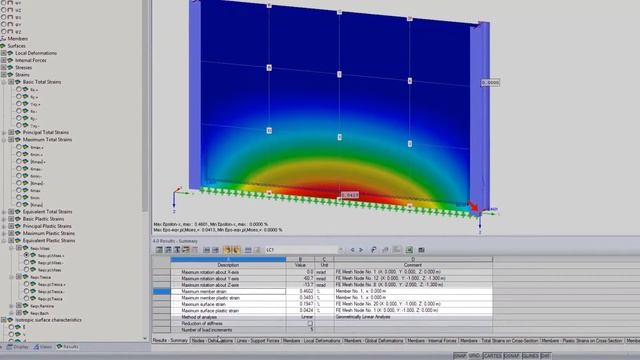Click the blue rows icon left of LC1 box
This screenshot has height=360, width=640.
248,250
